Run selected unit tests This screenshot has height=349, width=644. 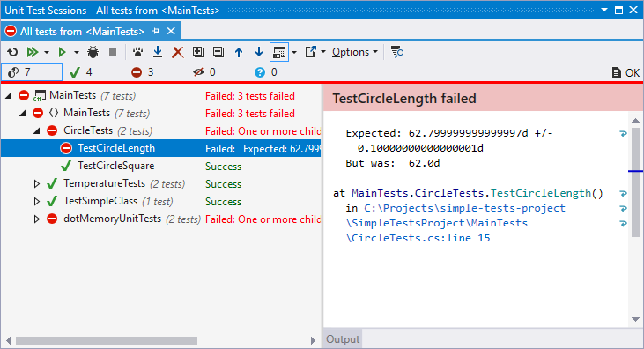point(62,52)
